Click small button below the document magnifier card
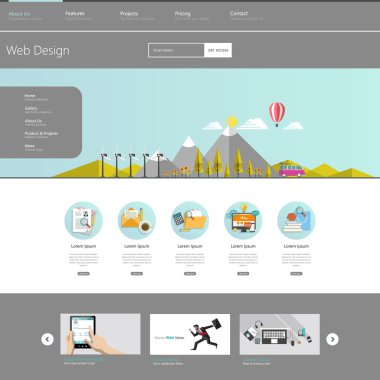Screen dimensions: 380x380 (84, 274)
